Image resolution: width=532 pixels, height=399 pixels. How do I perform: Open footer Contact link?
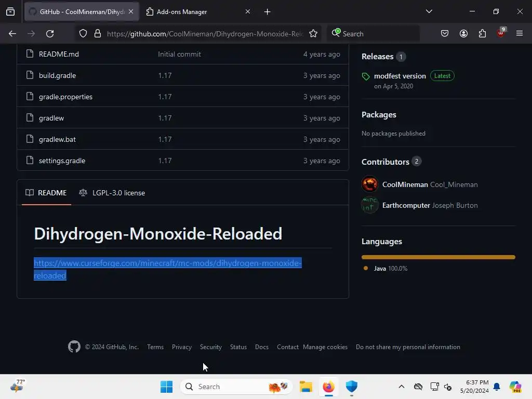click(x=288, y=347)
